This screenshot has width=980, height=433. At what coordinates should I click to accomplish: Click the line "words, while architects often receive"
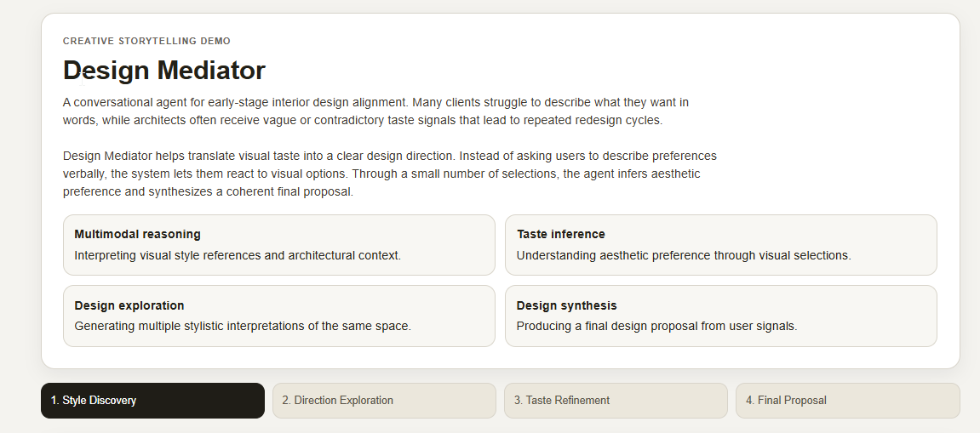coord(362,120)
